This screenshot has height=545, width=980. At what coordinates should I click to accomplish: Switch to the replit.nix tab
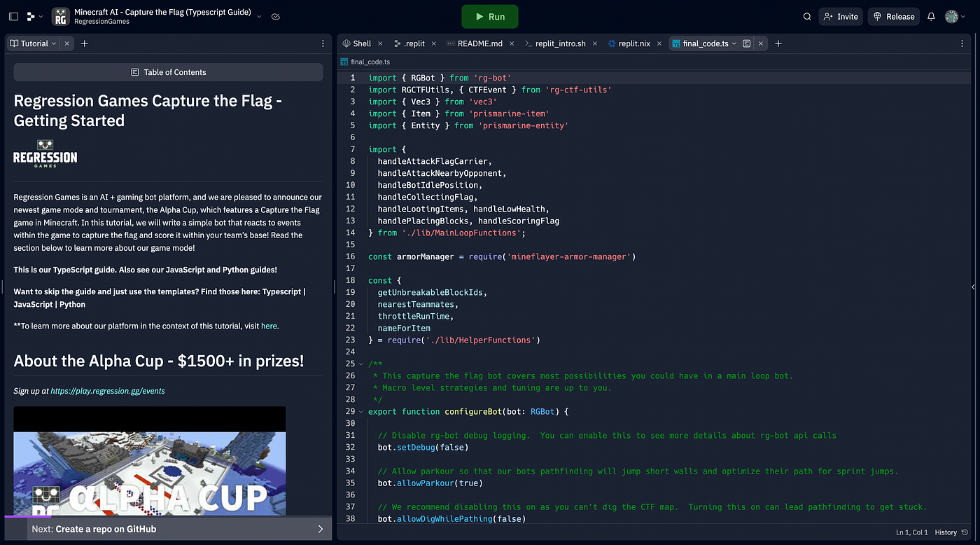pos(629,43)
